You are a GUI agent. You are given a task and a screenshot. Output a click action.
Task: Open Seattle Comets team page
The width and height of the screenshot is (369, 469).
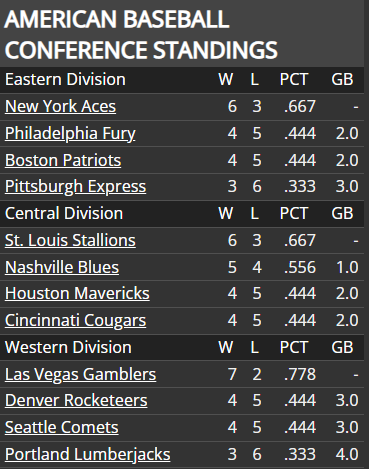62,428
